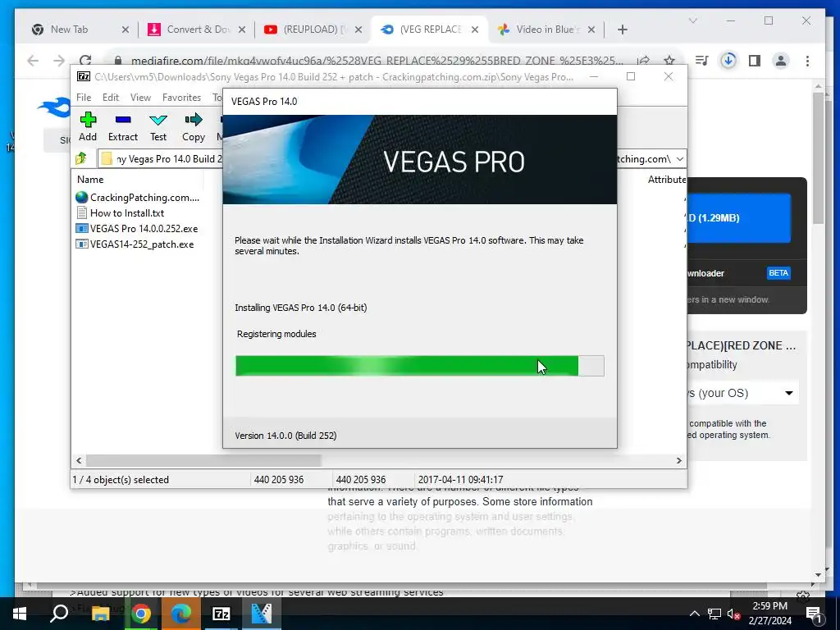Select CrackingPatching.com file in list

138,197
